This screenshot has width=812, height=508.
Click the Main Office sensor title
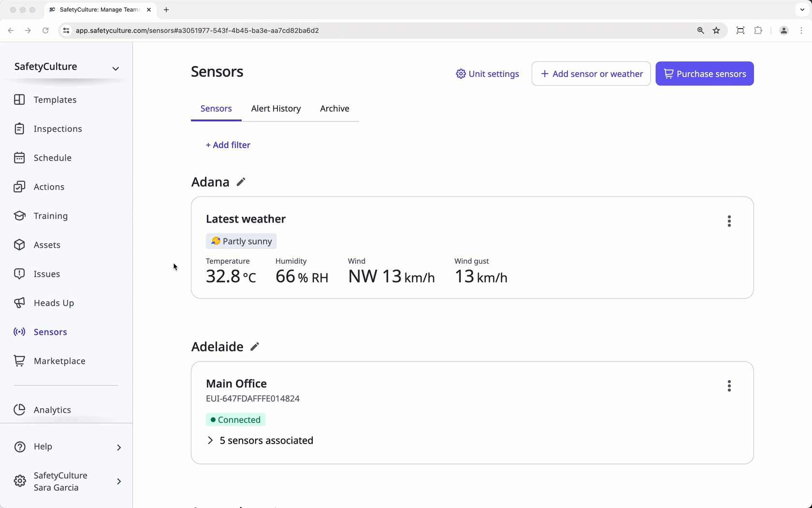pos(236,384)
